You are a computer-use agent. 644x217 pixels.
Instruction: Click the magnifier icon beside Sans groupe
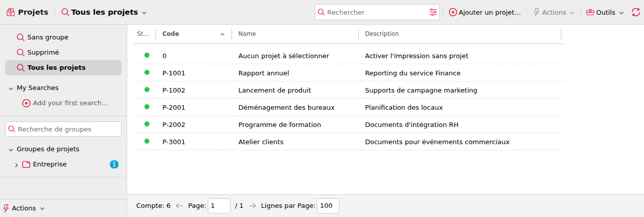pyautogui.click(x=21, y=37)
